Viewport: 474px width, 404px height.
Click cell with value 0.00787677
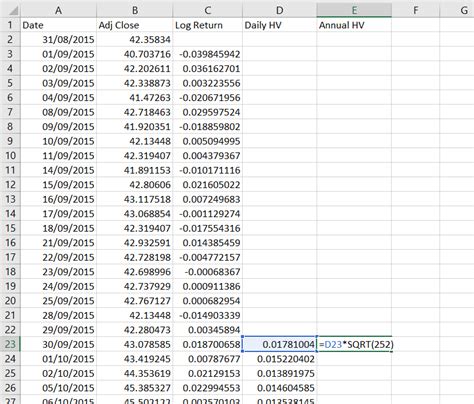pos(208,358)
